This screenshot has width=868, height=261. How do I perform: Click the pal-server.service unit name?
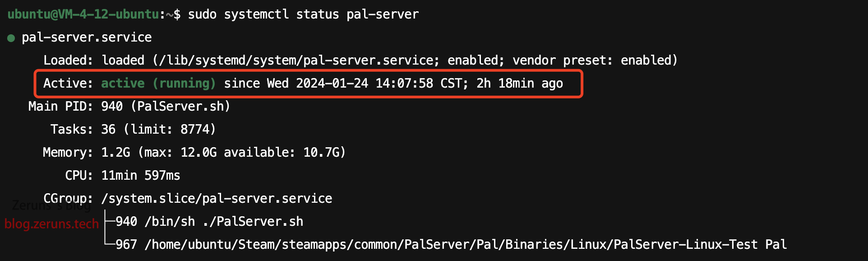[x=87, y=37]
